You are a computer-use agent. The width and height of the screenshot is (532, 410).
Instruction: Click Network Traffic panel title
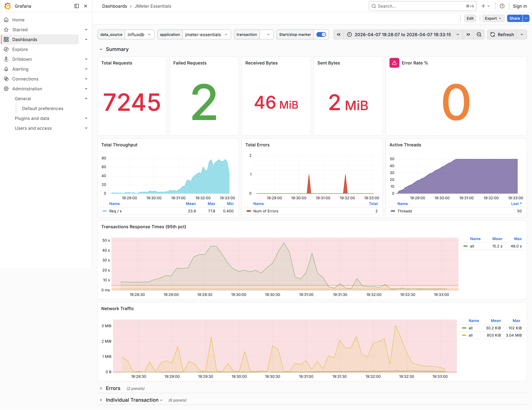pos(117,308)
